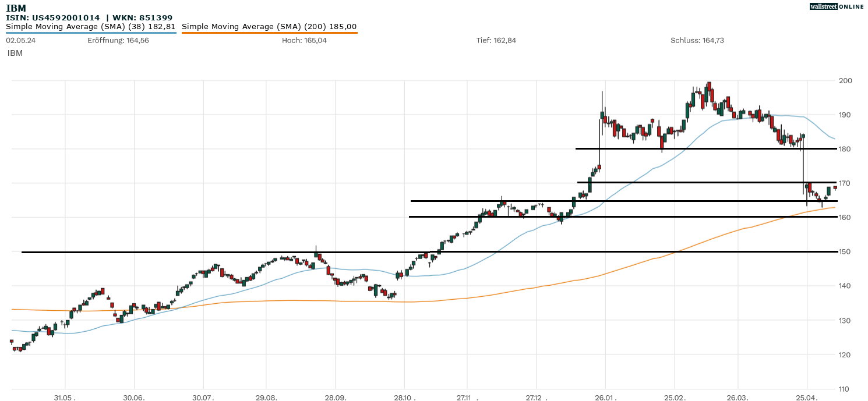Click the bold IBM chart title
868x401 pixels.
[x=15, y=8]
